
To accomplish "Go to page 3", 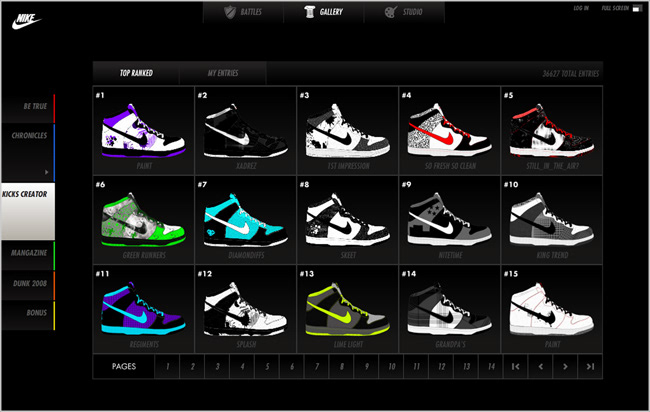I will click(217, 366).
